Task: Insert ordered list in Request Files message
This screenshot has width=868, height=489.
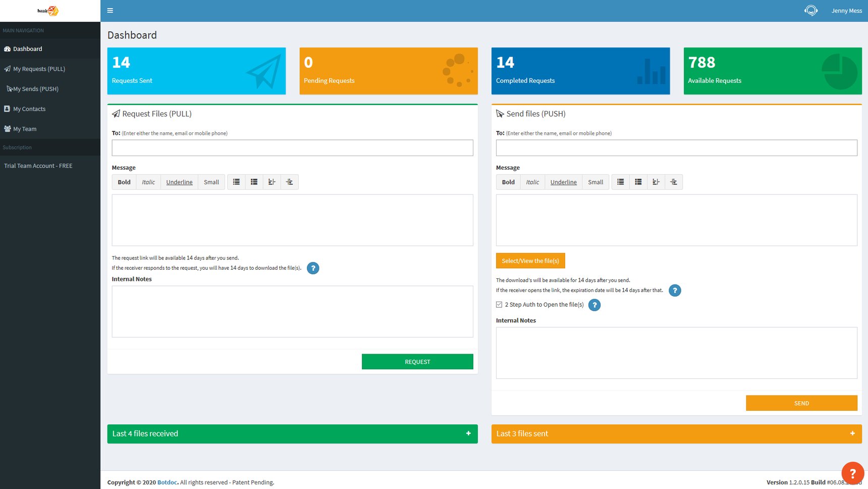Action: point(254,182)
